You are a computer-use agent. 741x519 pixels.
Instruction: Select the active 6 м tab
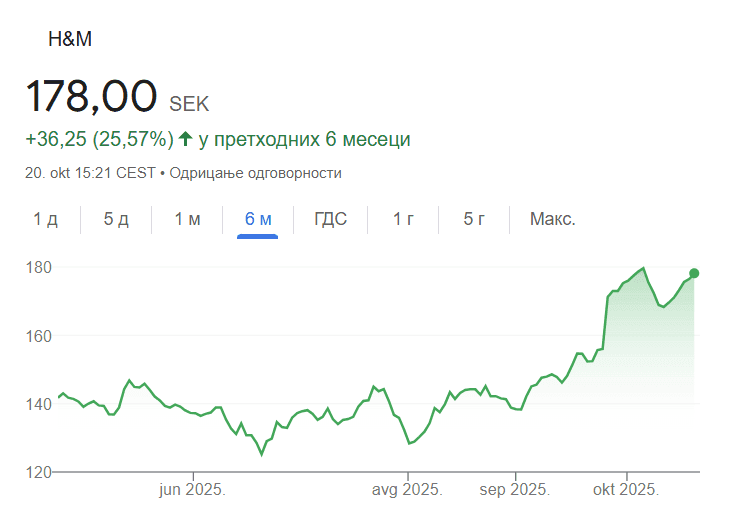coord(258,219)
